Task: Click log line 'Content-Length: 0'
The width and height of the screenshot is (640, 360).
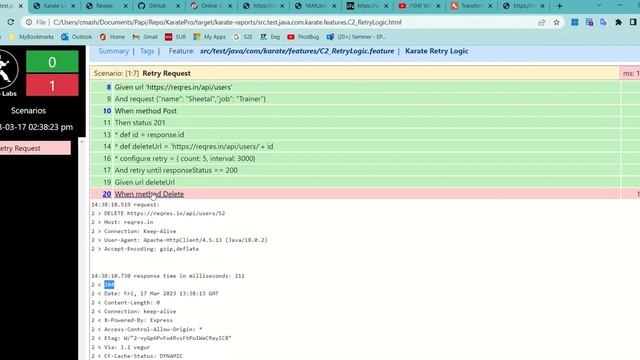Action: (x=125, y=302)
